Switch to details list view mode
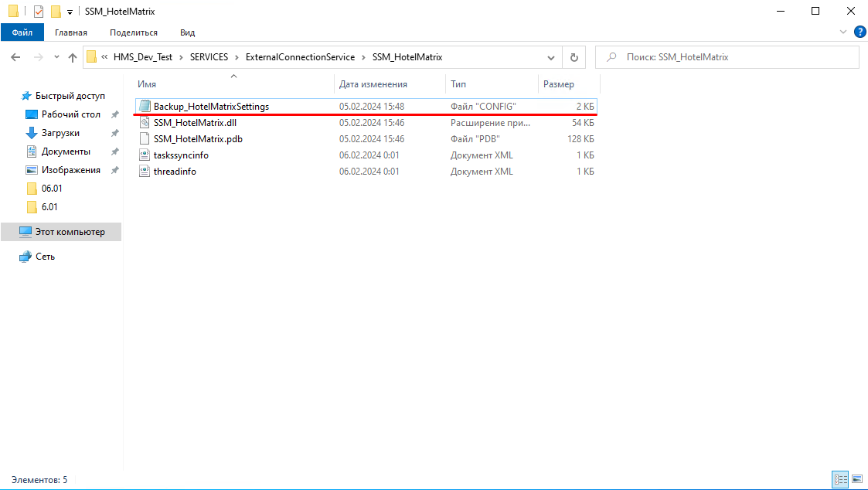 (840, 480)
